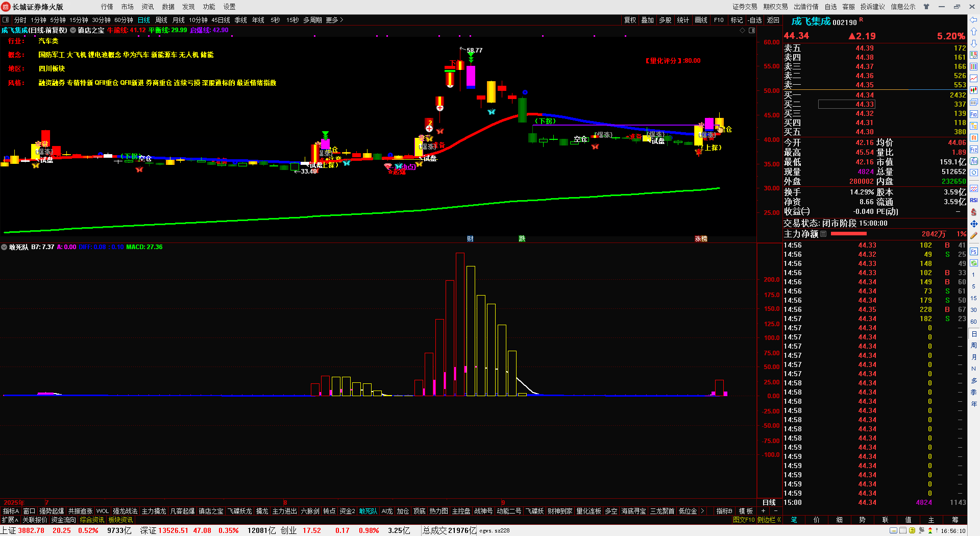
Task: Select the 分时 intraday view
Action: pyautogui.click(x=20, y=20)
